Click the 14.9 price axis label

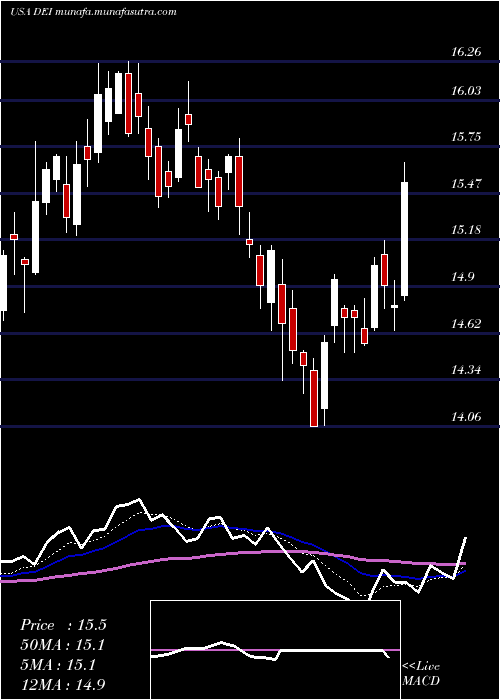click(462, 277)
